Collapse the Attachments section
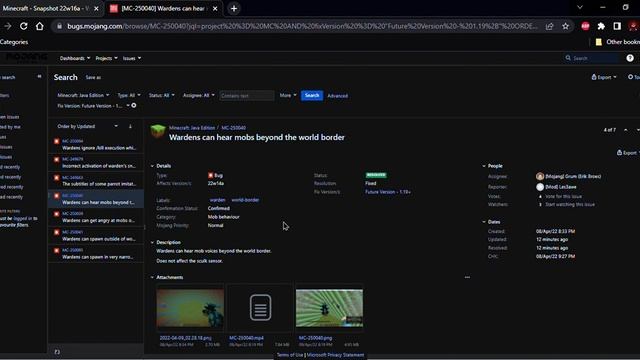The width and height of the screenshot is (640, 360). pos(153,278)
